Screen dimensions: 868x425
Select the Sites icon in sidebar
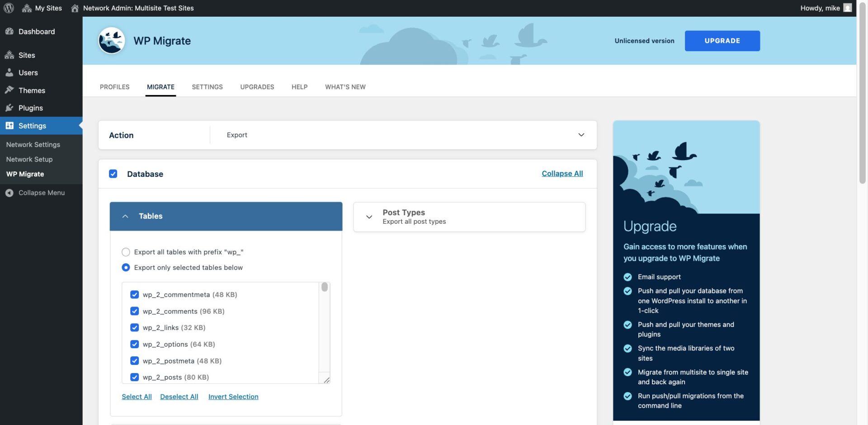click(9, 55)
